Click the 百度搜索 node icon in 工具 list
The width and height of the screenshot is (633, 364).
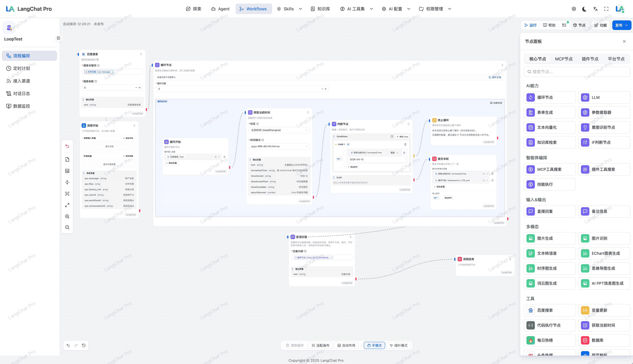point(530,310)
